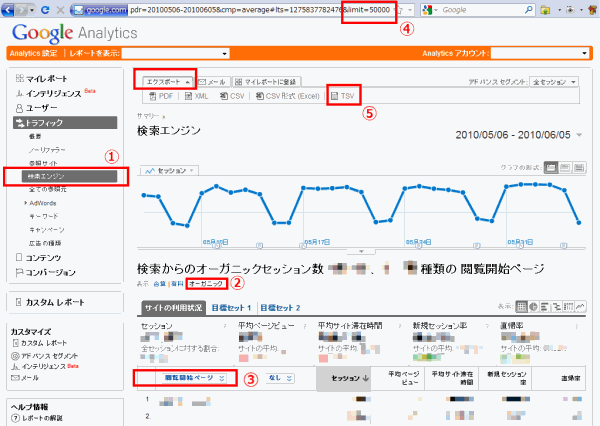
Task: Open the 閲覧開始ページ dimension dropdown
Action: (x=194, y=378)
